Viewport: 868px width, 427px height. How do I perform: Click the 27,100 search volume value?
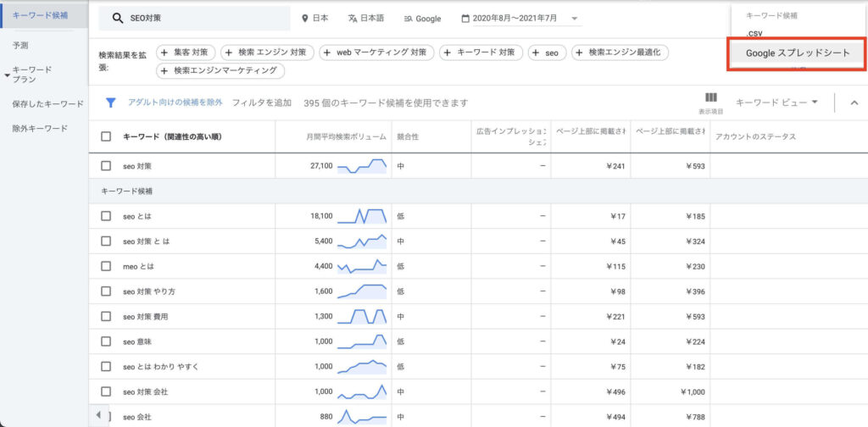(x=321, y=166)
